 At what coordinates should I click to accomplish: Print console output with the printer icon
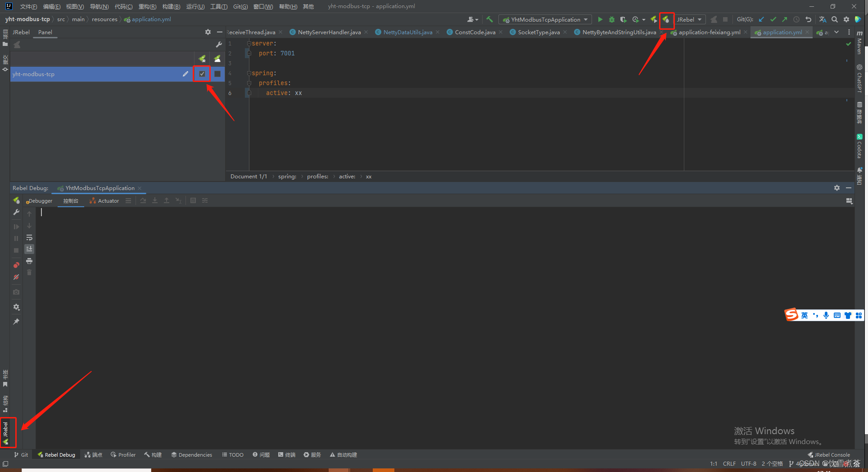[x=29, y=261]
